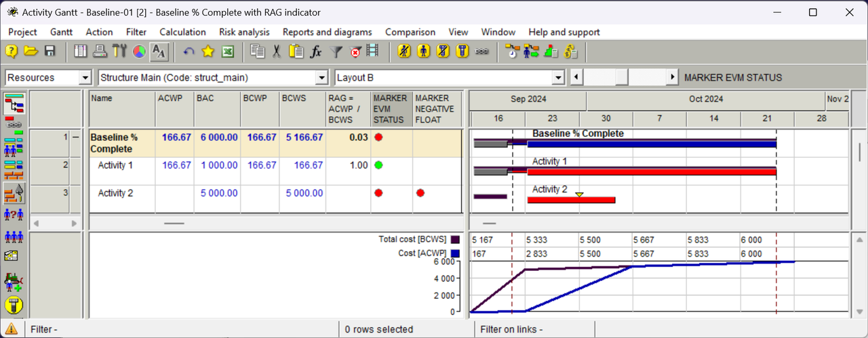Click the MARKER EVM STATUS column header
The width and height of the screenshot is (868, 338).
point(391,109)
